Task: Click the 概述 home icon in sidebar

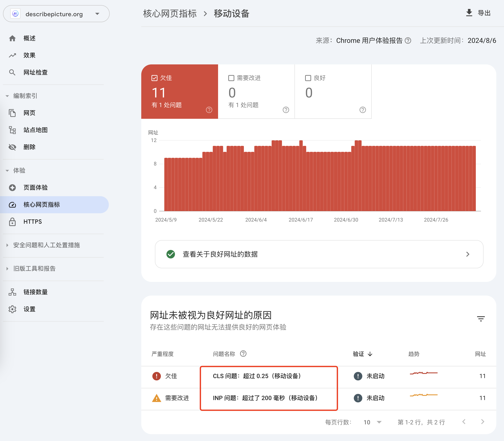Action: tap(12, 38)
